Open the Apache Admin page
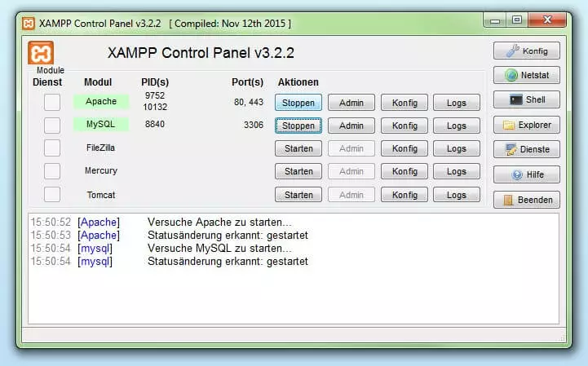Screen dimensions: 588x366 tap(351, 103)
